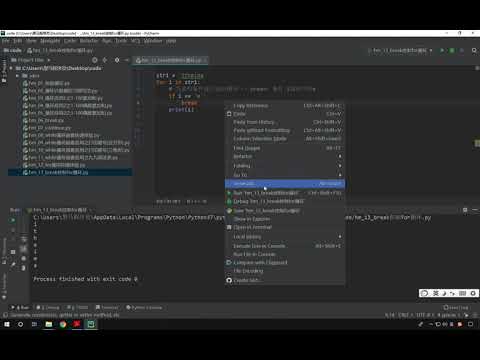Locate opened file in project tree
This screenshot has width=480, height=360.
pos(95,60)
